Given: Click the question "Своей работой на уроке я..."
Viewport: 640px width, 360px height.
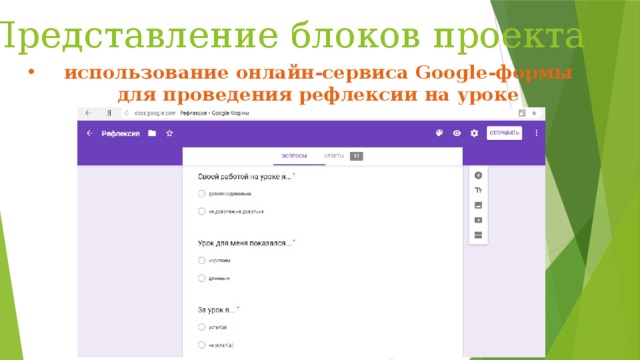Looking at the screenshot, I should [244, 177].
